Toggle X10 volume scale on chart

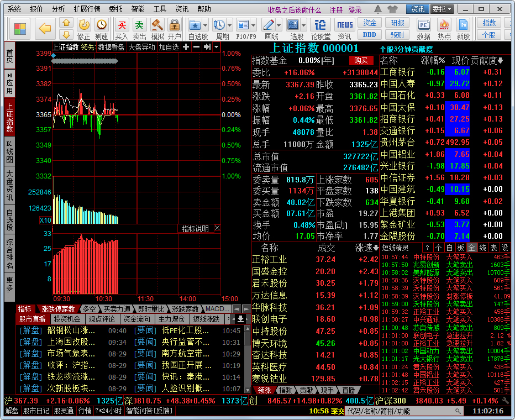tap(45, 221)
